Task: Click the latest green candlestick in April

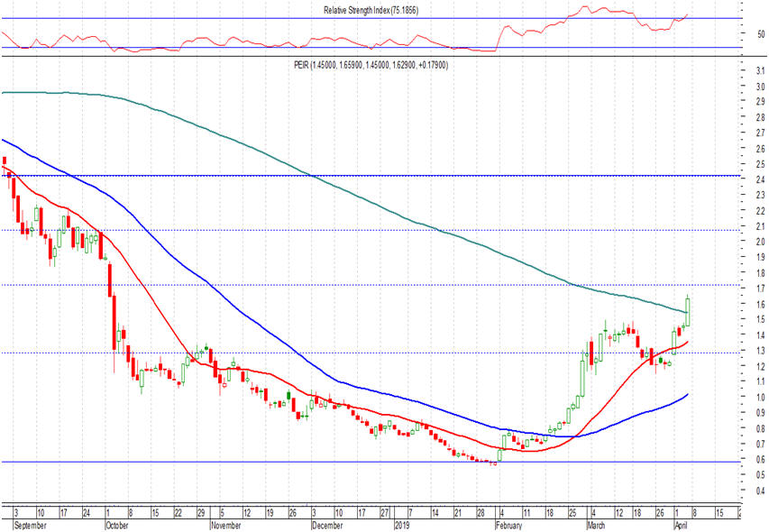Action: 688,311
